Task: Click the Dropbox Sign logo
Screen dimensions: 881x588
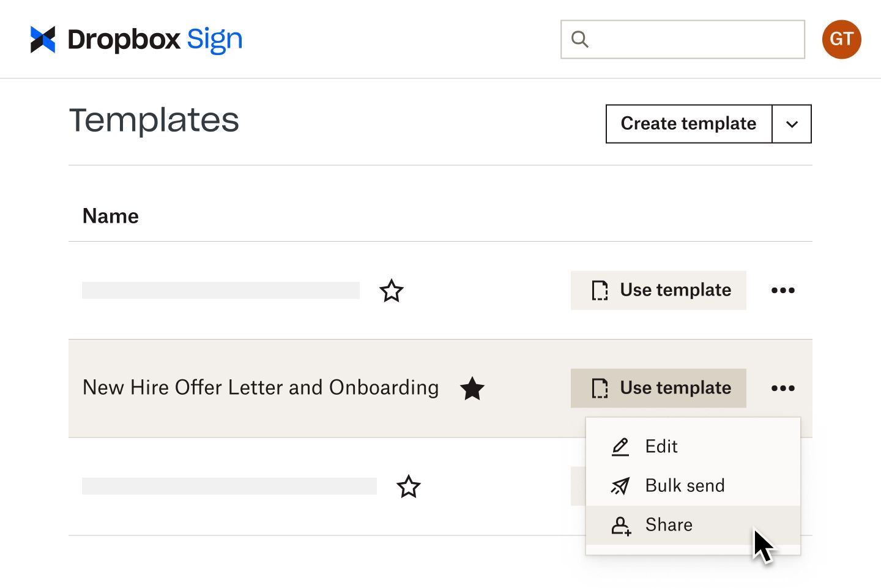Action: pyautogui.click(x=135, y=39)
